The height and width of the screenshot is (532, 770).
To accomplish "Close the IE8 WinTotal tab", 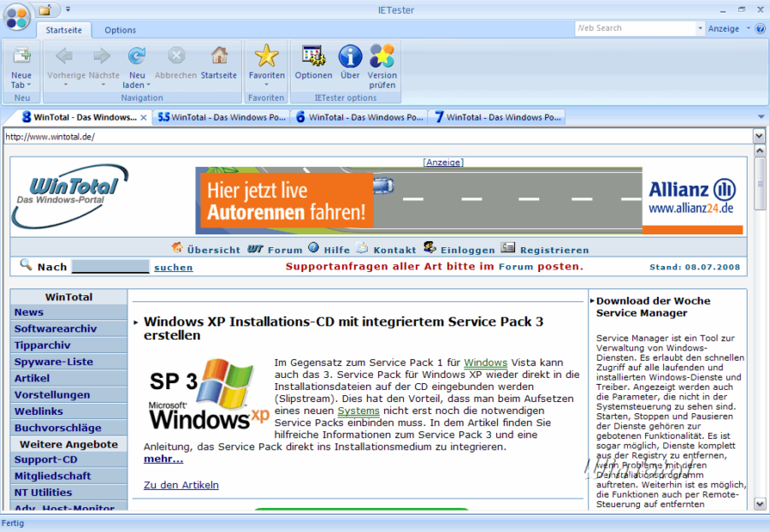I will tap(144, 118).
